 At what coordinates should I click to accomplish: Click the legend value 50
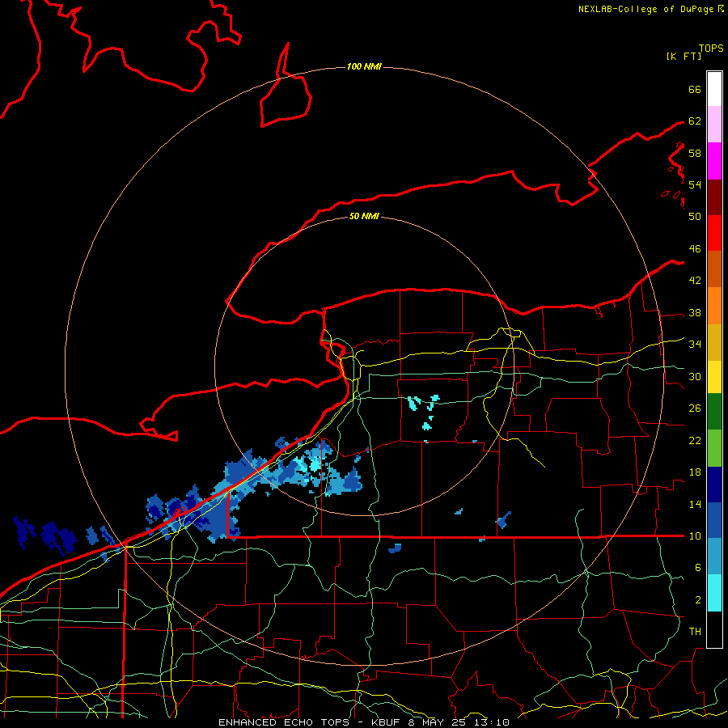tap(695, 216)
